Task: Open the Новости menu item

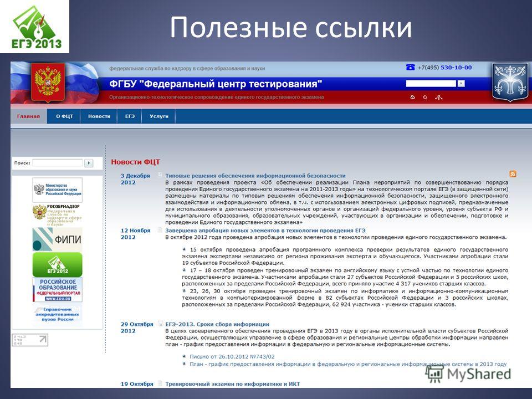Action: (x=99, y=116)
